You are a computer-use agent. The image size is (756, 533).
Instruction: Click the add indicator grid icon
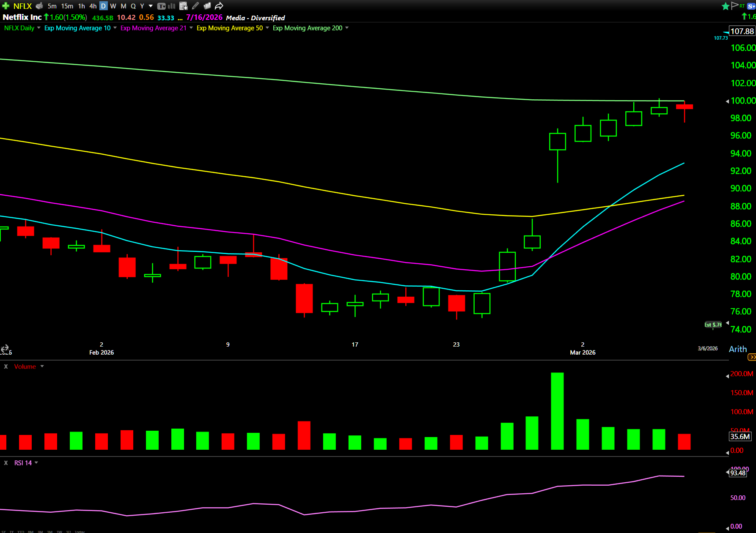(183, 6)
